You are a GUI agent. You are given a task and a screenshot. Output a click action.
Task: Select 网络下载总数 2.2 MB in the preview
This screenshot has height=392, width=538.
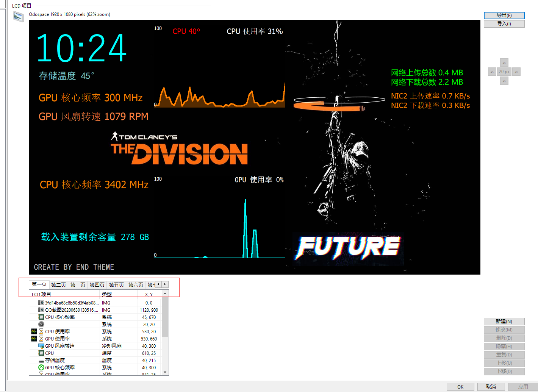(x=427, y=82)
